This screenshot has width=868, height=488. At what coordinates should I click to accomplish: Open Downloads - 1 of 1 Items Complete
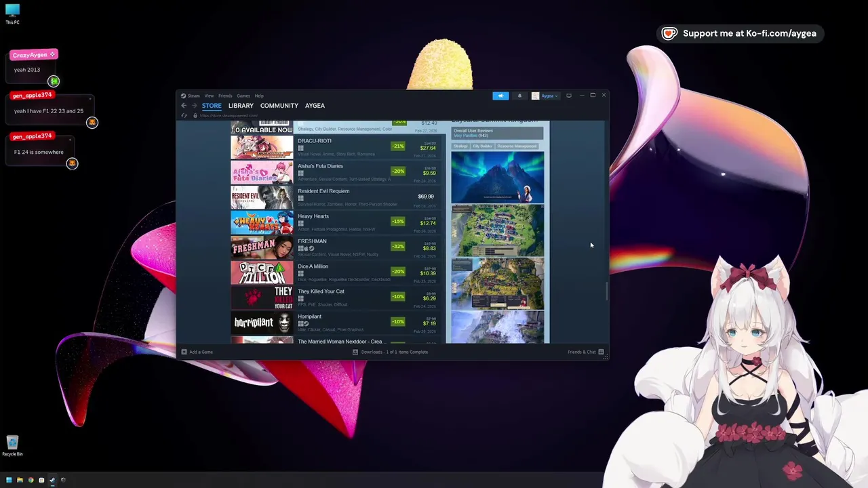click(x=391, y=352)
